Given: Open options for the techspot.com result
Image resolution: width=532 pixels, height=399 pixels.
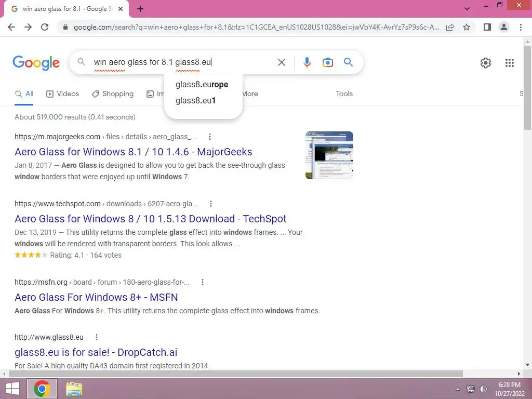Looking at the screenshot, I should point(211,204).
